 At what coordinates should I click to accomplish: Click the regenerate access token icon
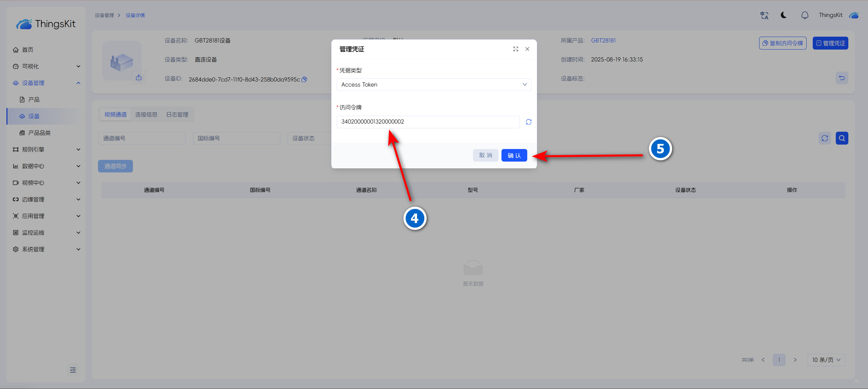pos(528,122)
